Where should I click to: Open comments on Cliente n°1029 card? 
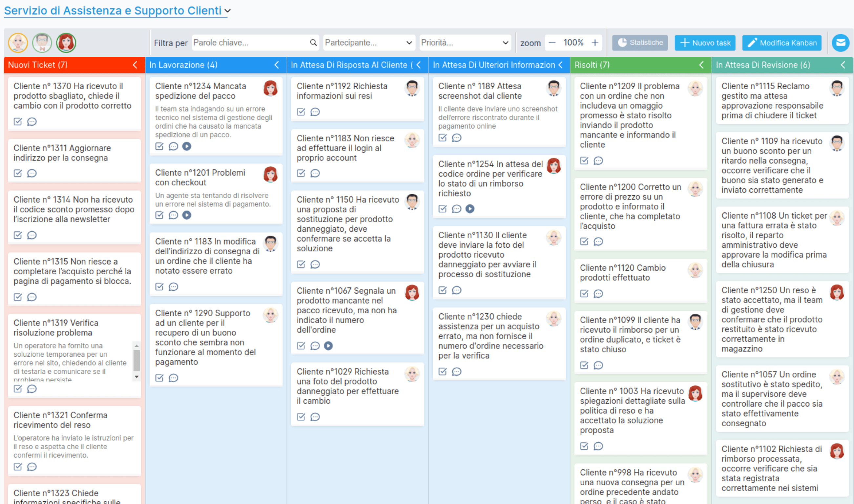pos(315,417)
